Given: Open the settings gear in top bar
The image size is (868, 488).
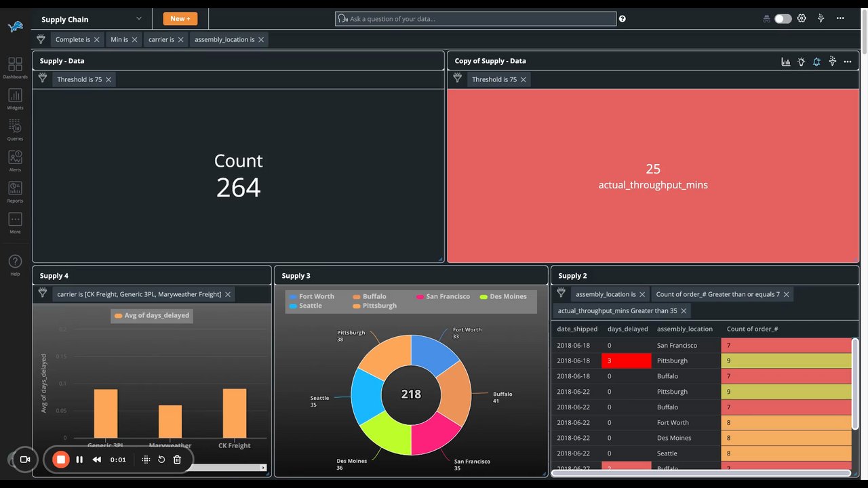Looking at the screenshot, I should coord(802,18).
